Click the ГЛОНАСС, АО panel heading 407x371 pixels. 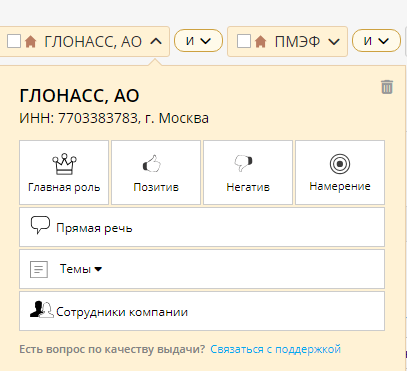pyautogui.click(x=79, y=96)
